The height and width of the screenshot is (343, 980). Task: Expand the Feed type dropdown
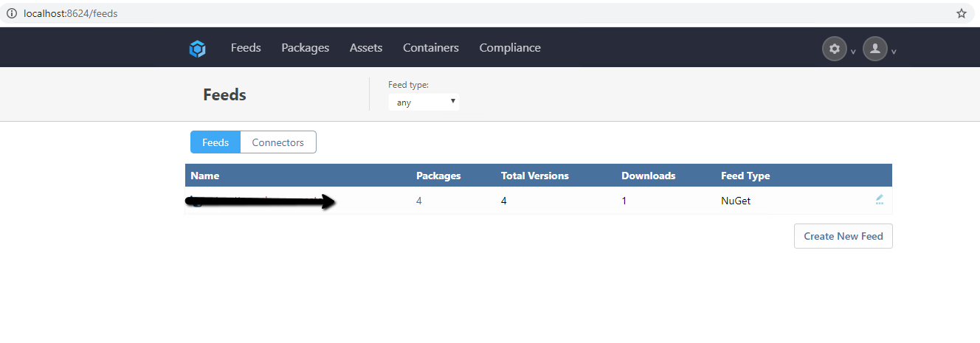coord(424,103)
